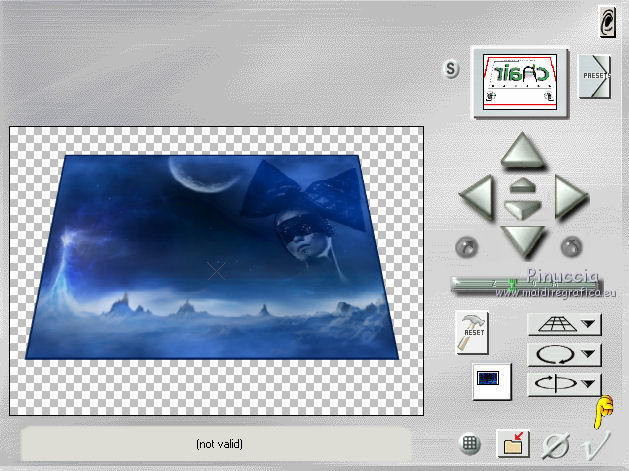This screenshot has width=629, height=471.
Task: Click the green slider handle
Action: [x=511, y=284]
